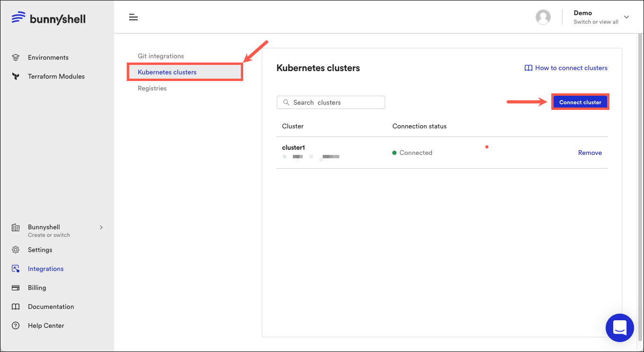Click the Terraform Modules icon
Image resolution: width=644 pixels, height=352 pixels.
(x=16, y=76)
